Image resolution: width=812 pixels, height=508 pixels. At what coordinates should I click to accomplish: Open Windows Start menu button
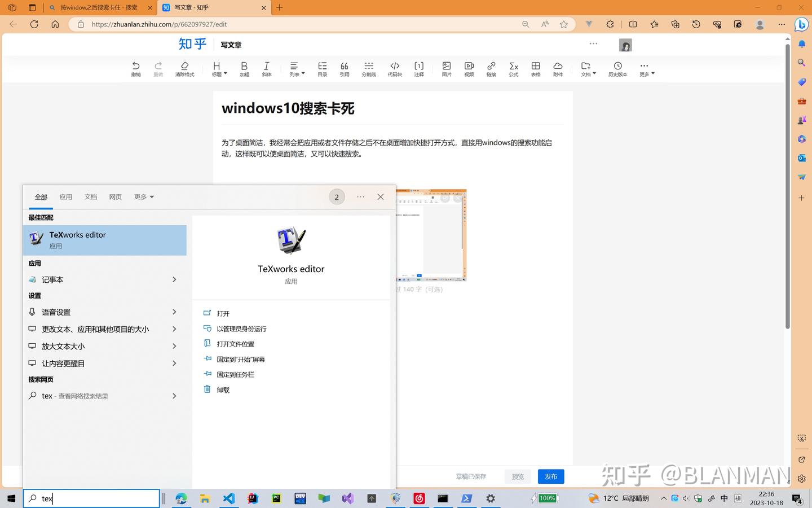click(x=11, y=498)
